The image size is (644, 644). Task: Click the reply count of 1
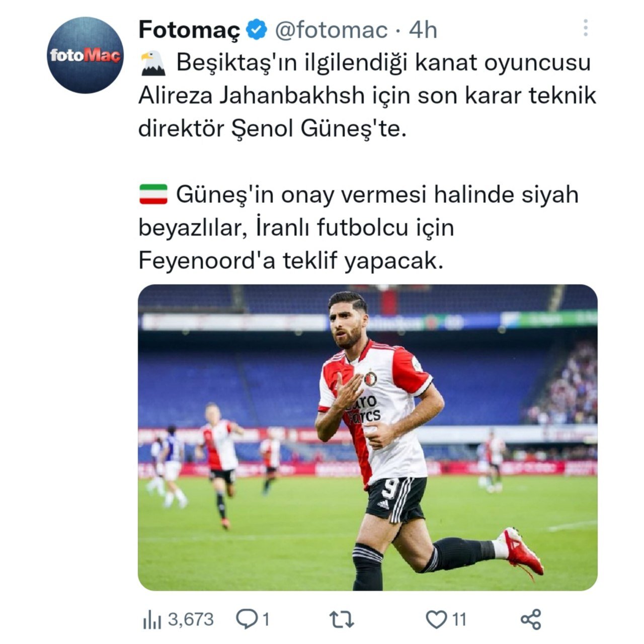point(265,619)
